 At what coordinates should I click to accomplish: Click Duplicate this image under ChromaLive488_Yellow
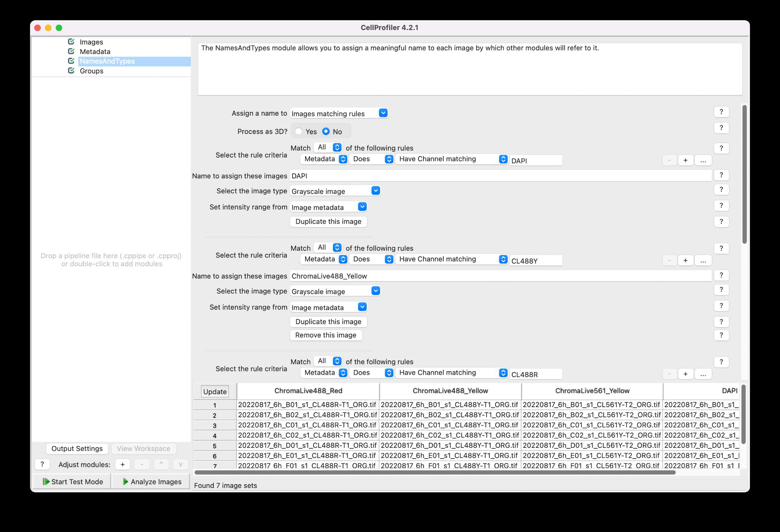[x=328, y=322]
